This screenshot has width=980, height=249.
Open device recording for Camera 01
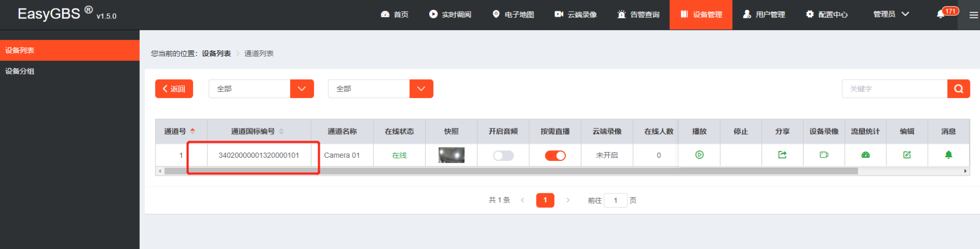823,155
